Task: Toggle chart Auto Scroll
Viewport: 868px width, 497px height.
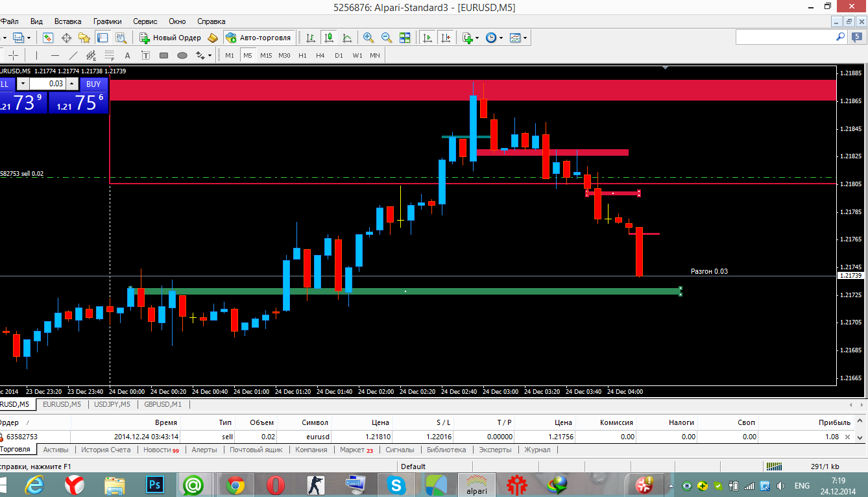Action: 428,38
